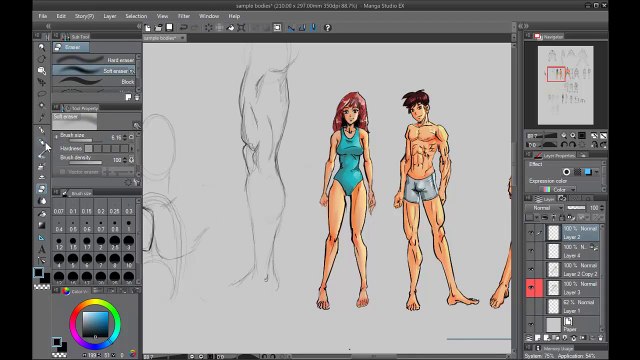Choose the border effect circle icon in Layer Property
The height and width of the screenshot is (360, 640).
click(567, 172)
